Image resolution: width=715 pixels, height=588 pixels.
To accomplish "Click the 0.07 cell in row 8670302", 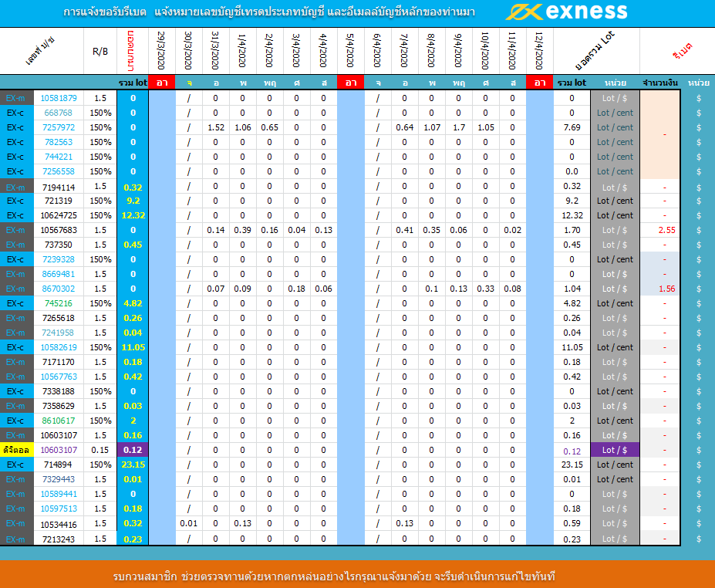I will click(x=216, y=289).
